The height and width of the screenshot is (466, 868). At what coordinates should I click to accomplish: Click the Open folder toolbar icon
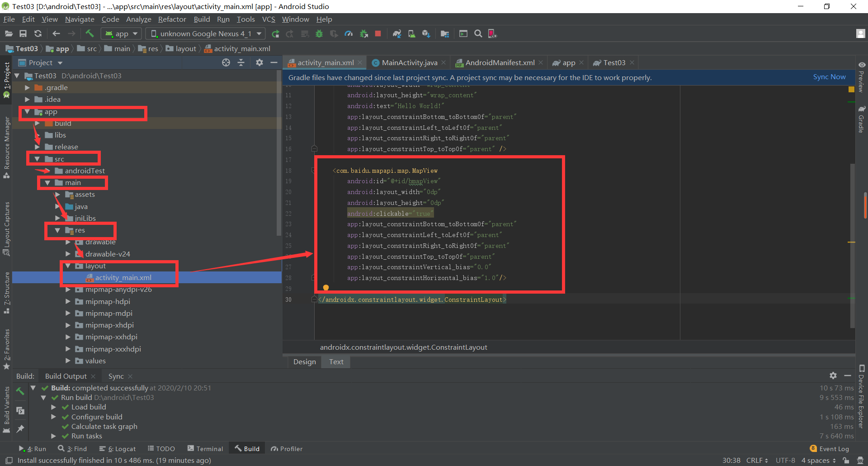point(9,33)
